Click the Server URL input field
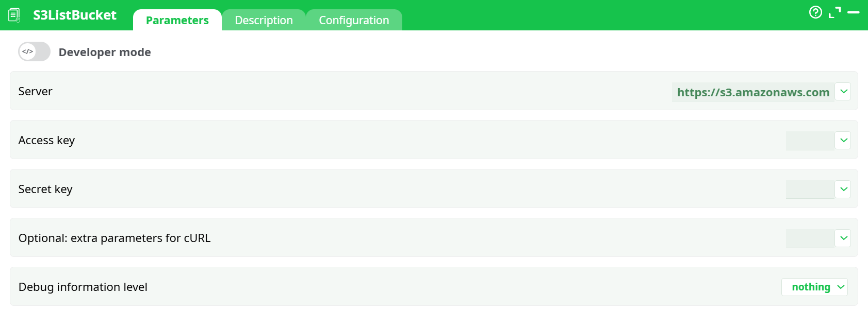The height and width of the screenshot is (310, 868). pyautogui.click(x=753, y=92)
